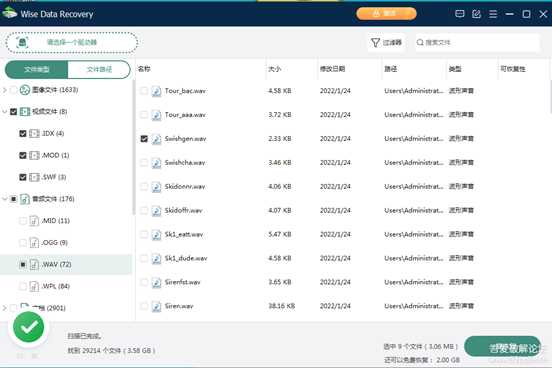Viewport: 552px width, 368px height.
Task: Click the orange upgrade button in title bar
Action: click(x=386, y=14)
